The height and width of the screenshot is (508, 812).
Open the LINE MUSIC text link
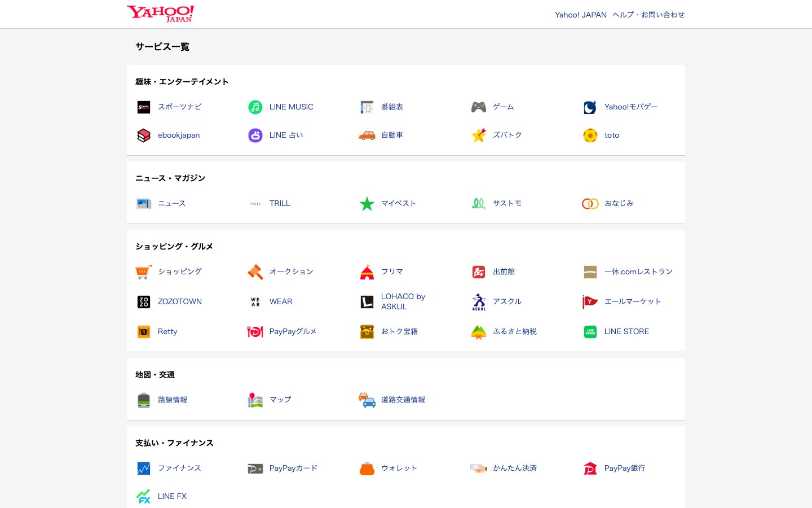[x=292, y=107]
